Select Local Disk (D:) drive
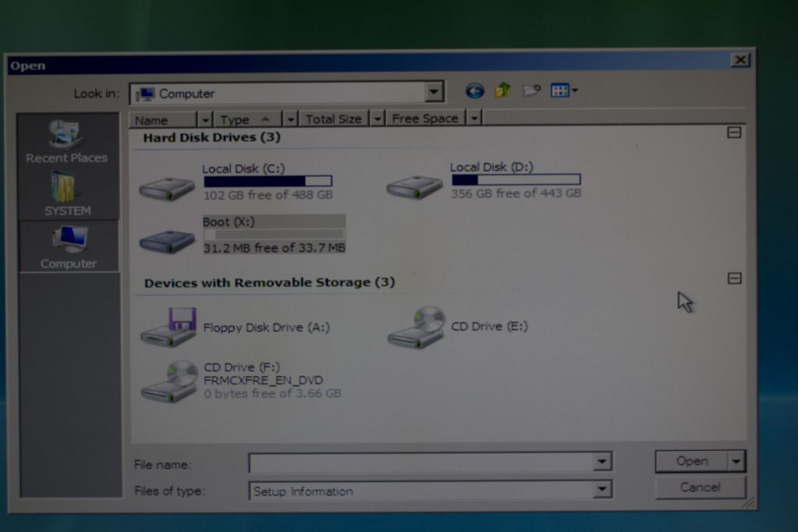 pos(415,185)
